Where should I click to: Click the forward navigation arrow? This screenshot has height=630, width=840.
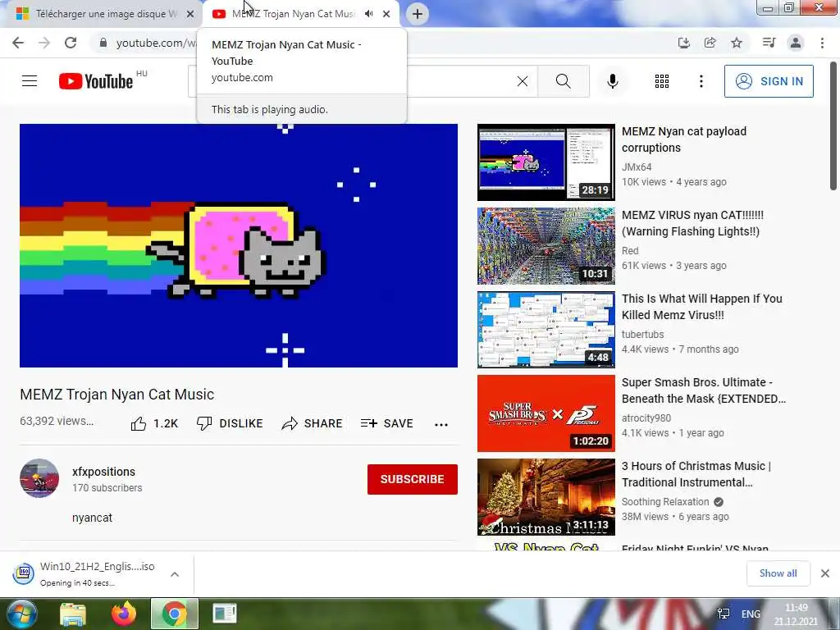click(44, 43)
